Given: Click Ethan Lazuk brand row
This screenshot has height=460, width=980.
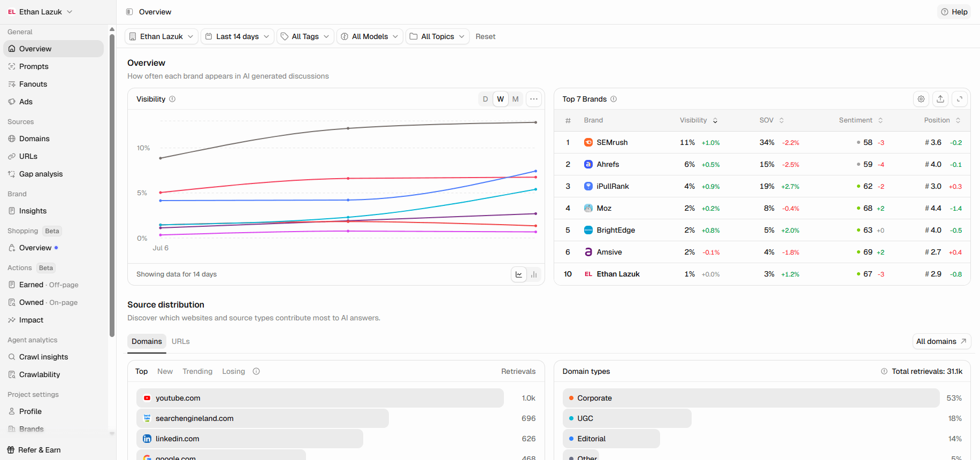Looking at the screenshot, I should click(x=762, y=274).
